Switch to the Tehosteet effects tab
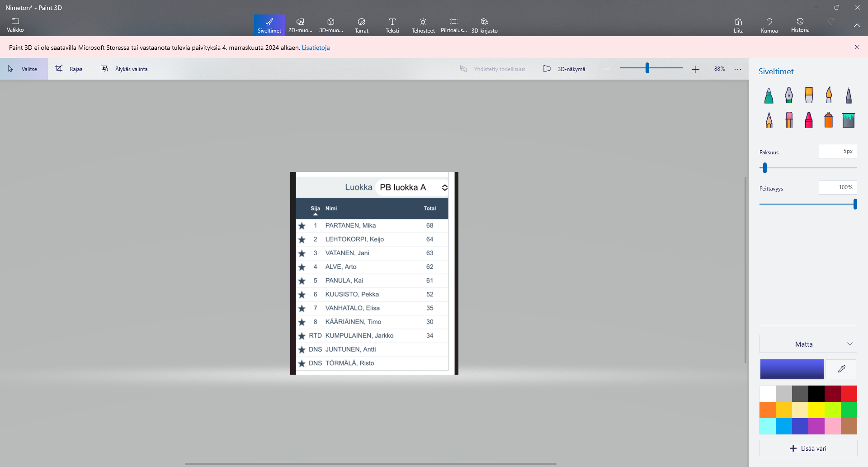Image resolution: width=868 pixels, height=467 pixels. pos(423,25)
